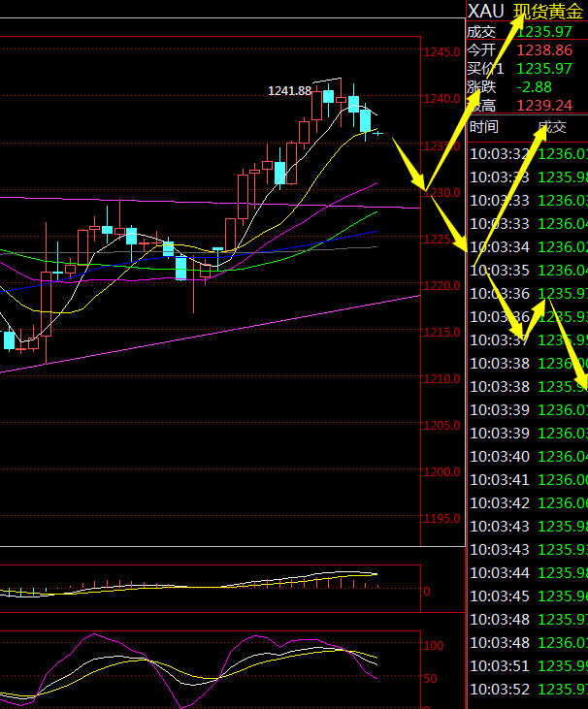Click the 100 level on oscillator axis
The height and width of the screenshot is (709, 588).
[x=434, y=646]
